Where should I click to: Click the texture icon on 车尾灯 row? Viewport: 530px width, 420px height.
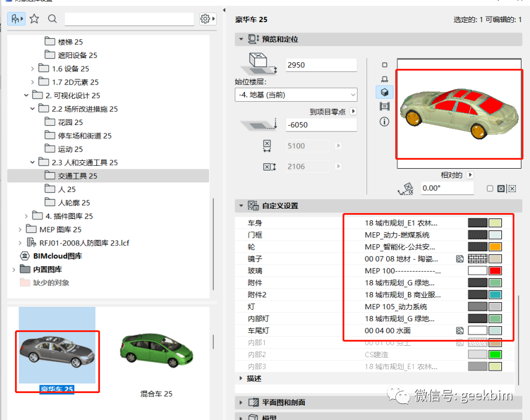pyautogui.click(x=460, y=330)
